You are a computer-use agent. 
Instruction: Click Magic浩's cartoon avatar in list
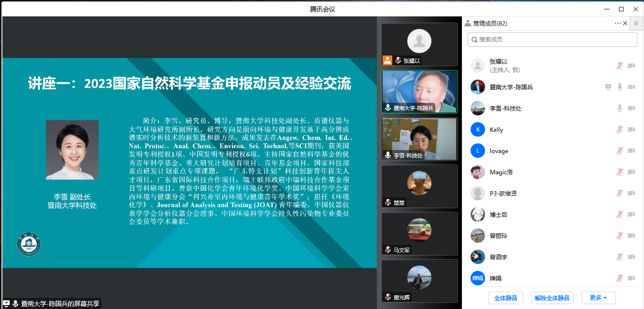(x=477, y=172)
